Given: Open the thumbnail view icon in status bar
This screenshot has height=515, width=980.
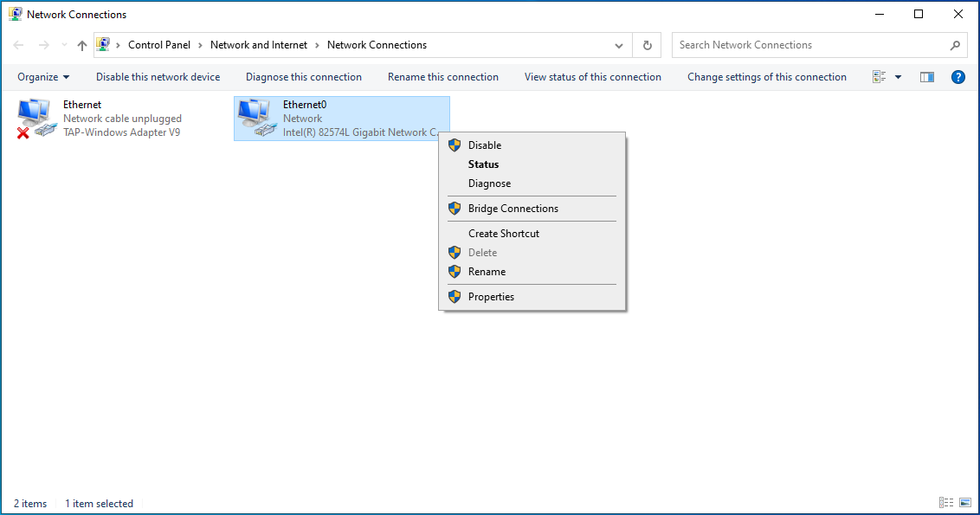Looking at the screenshot, I should [x=964, y=502].
